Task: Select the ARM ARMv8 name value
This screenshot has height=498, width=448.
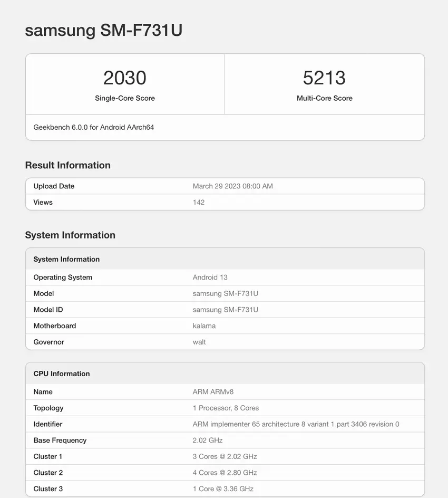Action: pyautogui.click(x=213, y=392)
